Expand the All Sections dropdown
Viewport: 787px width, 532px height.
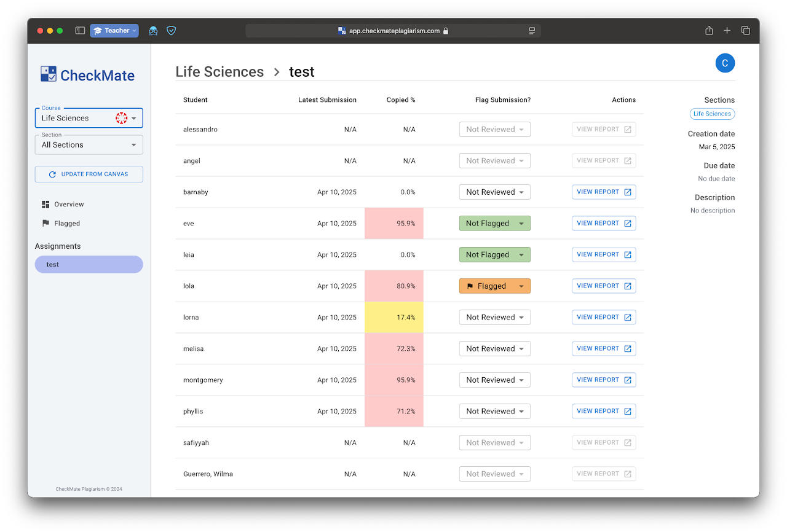(x=89, y=144)
